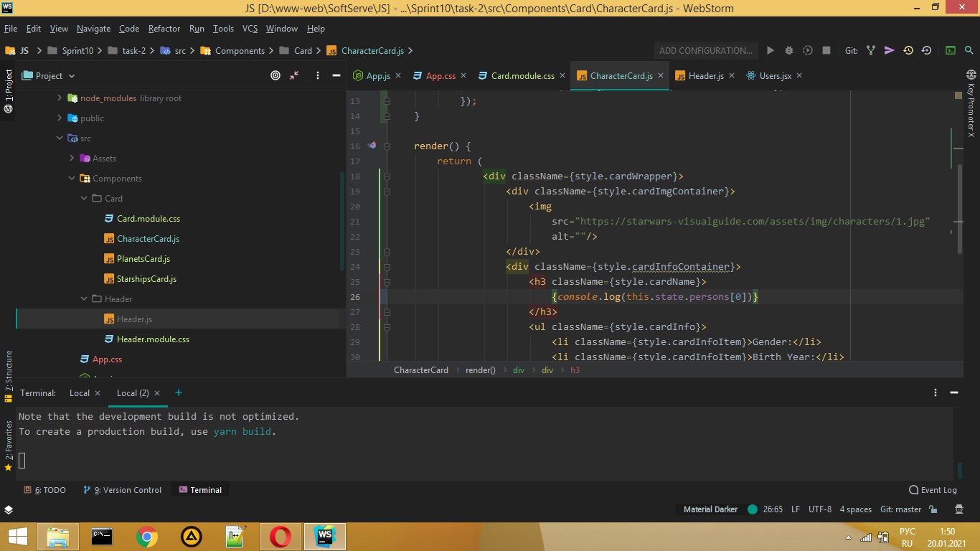Viewport: 980px width, 551px height.
Task: Click the ADD CONFIGURATION button
Action: point(706,51)
